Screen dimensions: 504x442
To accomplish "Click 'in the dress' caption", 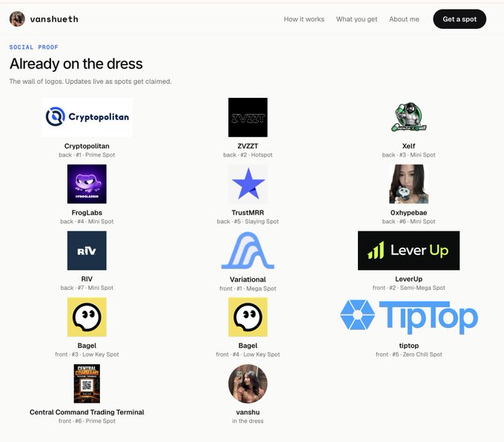I will tap(248, 421).
